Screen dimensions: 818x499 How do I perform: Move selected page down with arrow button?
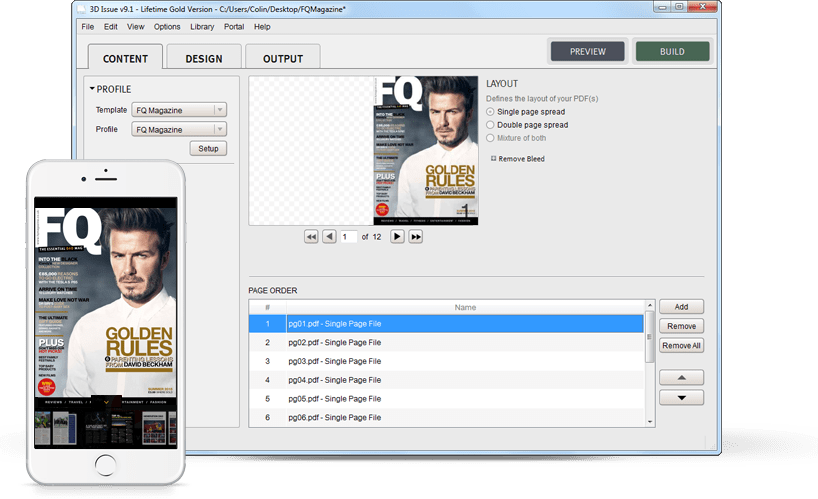click(x=681, y=397)
